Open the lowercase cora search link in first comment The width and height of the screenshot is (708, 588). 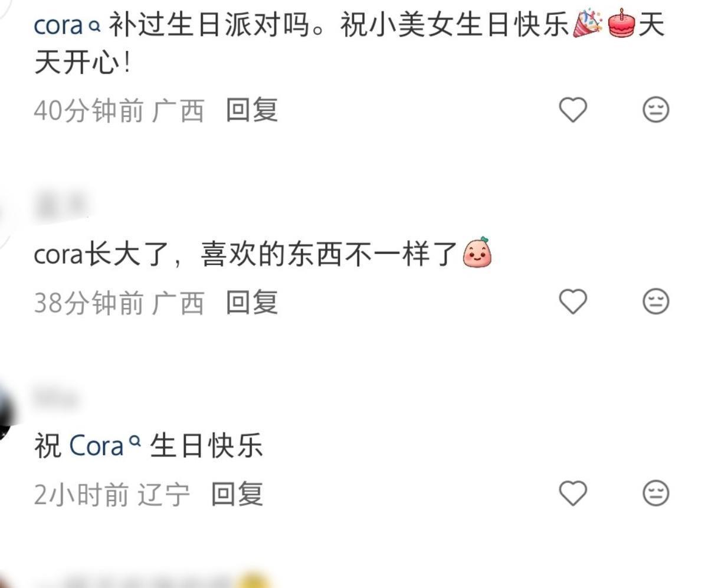pyautogui.click(x=58, y=27)
